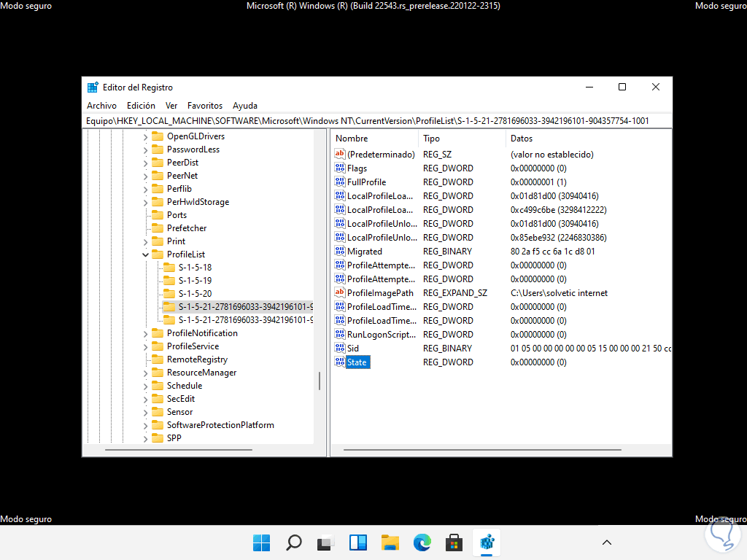Viewport: 747px width, 560px height.
Task: Show hidden system tray icons chevron
Action: 606,542
